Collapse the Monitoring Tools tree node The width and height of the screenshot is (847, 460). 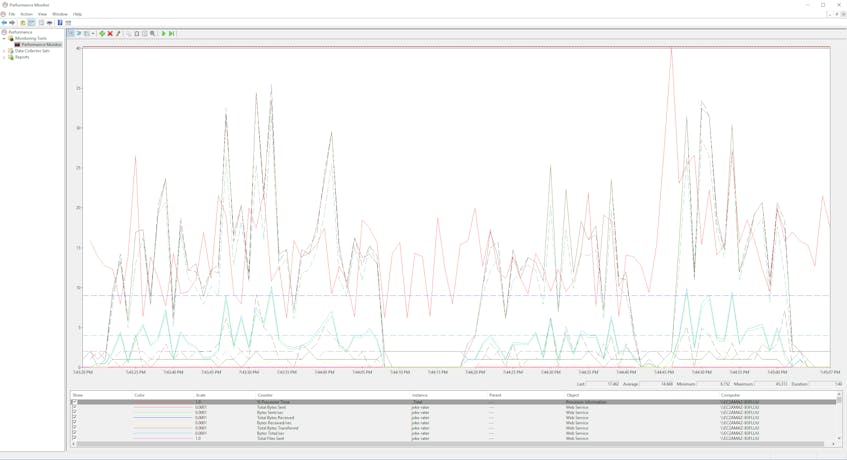[4, 38]
